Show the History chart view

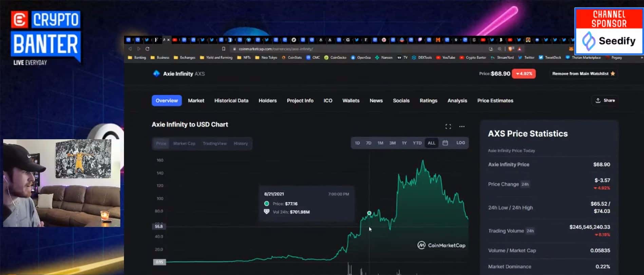tap(241, 143)
